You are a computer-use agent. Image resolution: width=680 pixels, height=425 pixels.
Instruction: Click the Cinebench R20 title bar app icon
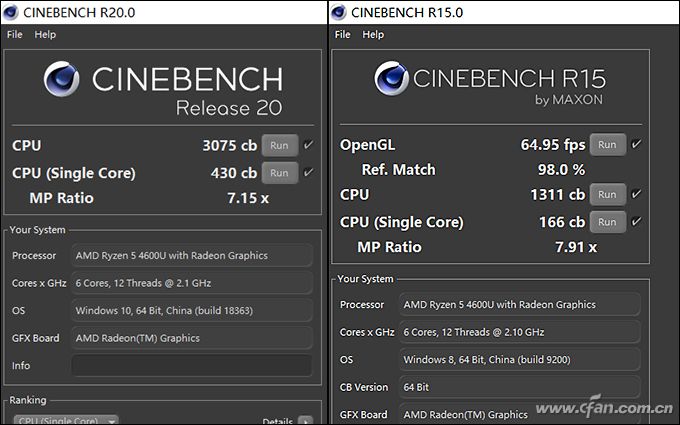[10, 12]
